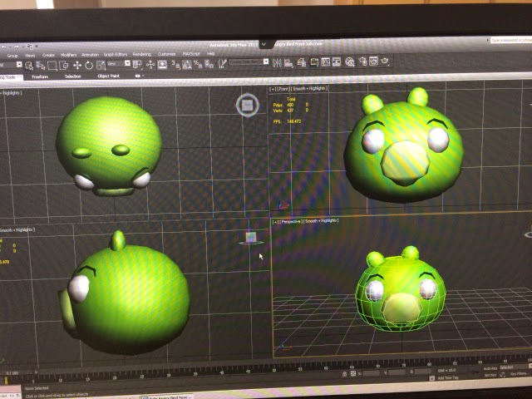Activate the Select and Rotate tool
Viewport: 532px width, 399px height.
[x=89, y=65]
